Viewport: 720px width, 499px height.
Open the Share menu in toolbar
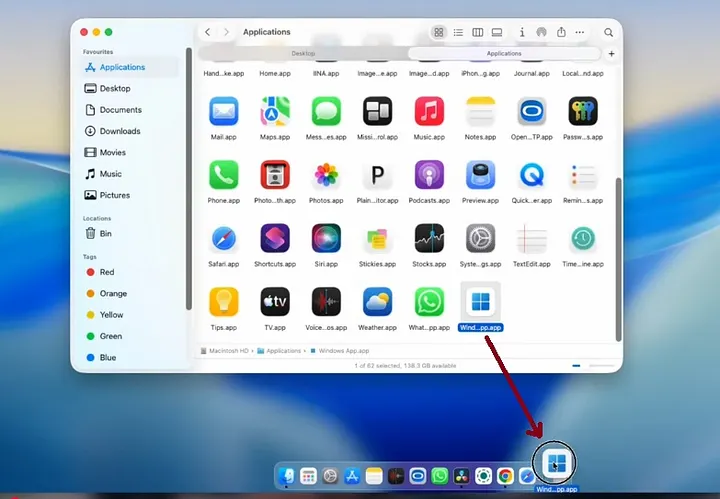click(561, 32)
